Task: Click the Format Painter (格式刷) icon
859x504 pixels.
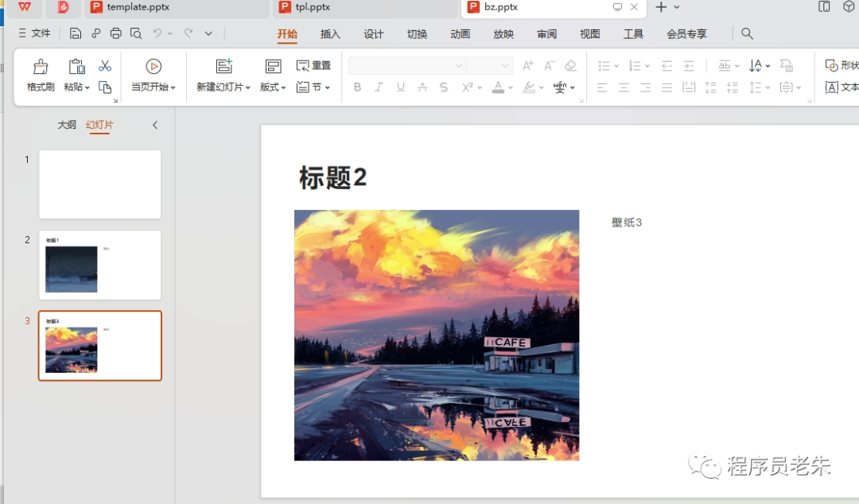Action: pyautogui.click(x=41, y=67)
